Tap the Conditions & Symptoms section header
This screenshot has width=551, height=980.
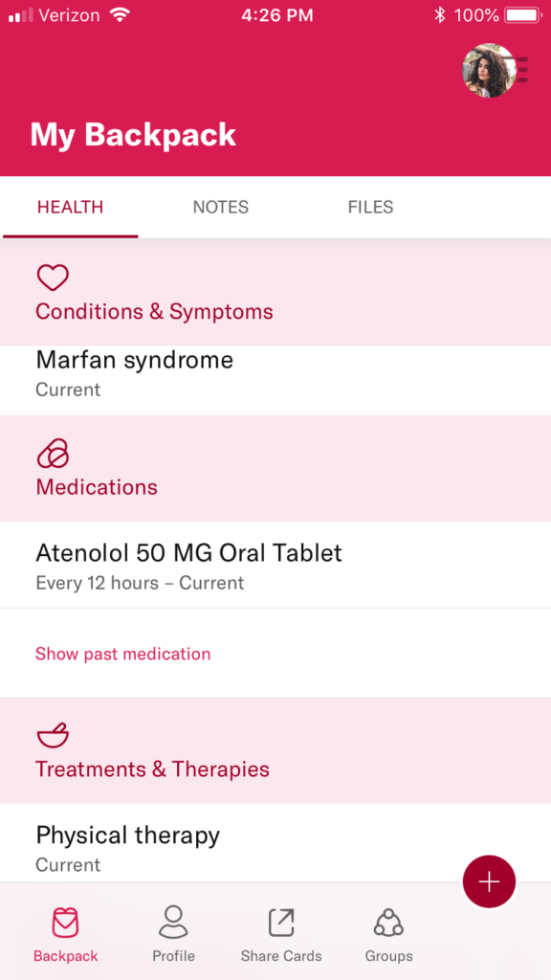pyautogui.click(x=275, y=293)
